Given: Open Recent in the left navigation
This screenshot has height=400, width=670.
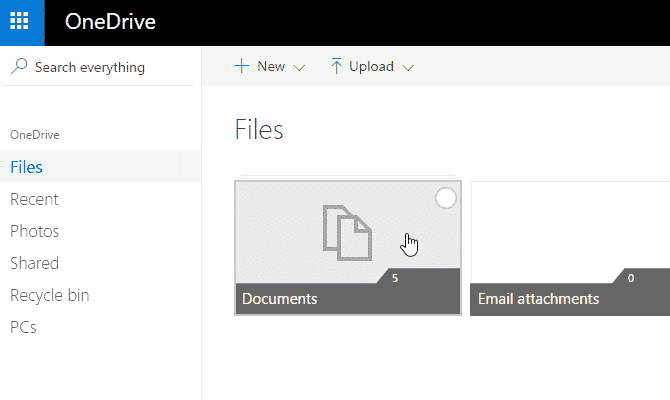Looking at the screenshot, I should tap(34, 199).
